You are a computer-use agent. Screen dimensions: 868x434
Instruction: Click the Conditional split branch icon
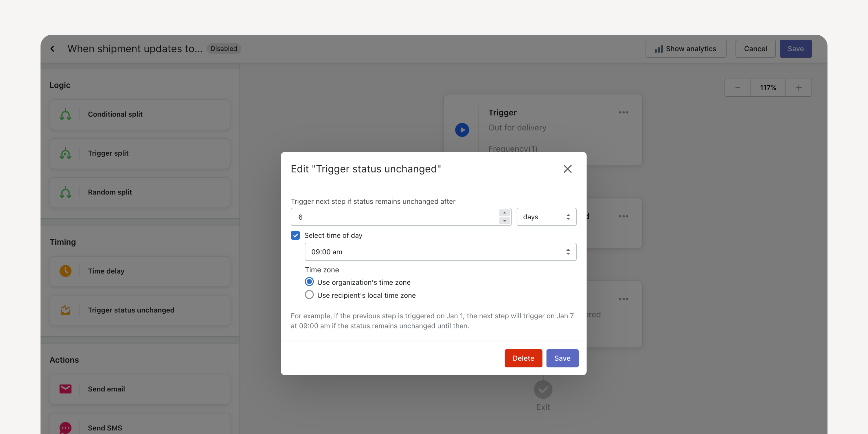(65, 114)
